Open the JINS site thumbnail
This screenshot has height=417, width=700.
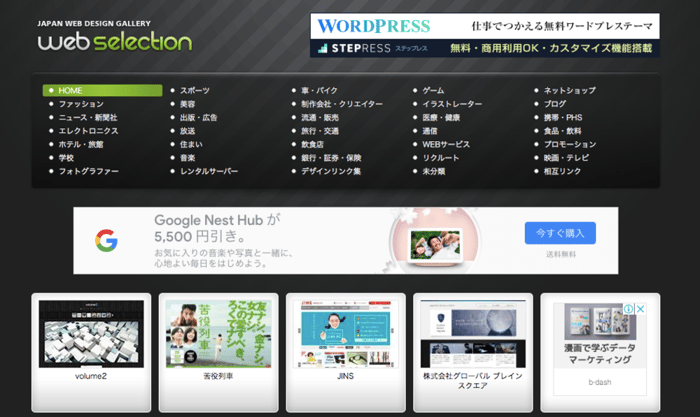click(346, 334)
